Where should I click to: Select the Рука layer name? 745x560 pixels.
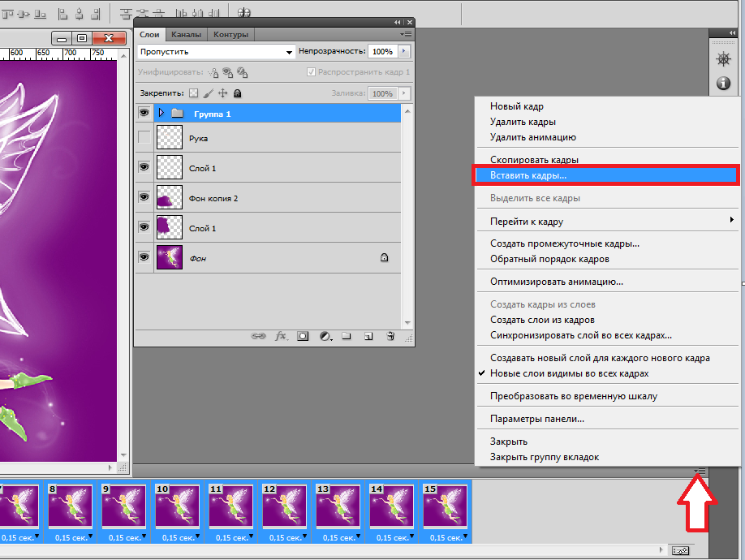tap(198, 138)
